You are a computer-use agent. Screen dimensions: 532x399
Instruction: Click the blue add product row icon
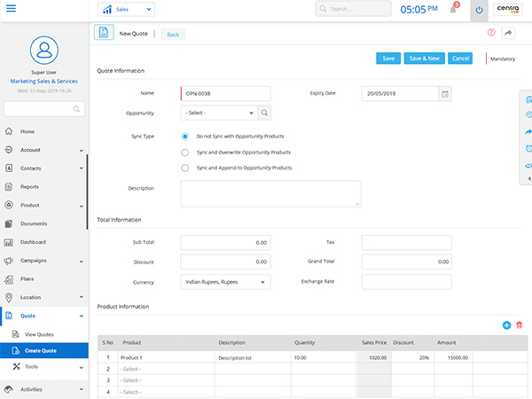tap(506, 325)
